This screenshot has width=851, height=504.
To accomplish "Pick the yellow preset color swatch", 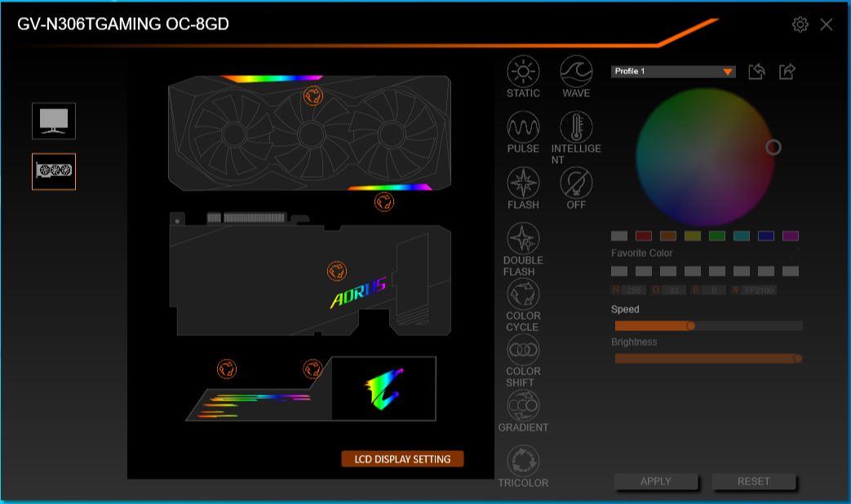I will (x=693, y=236).
